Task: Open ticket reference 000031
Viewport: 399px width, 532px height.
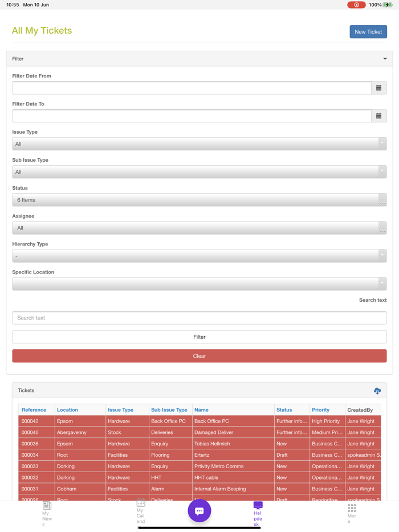Action: pyautogui.click(x=30, y=489)
